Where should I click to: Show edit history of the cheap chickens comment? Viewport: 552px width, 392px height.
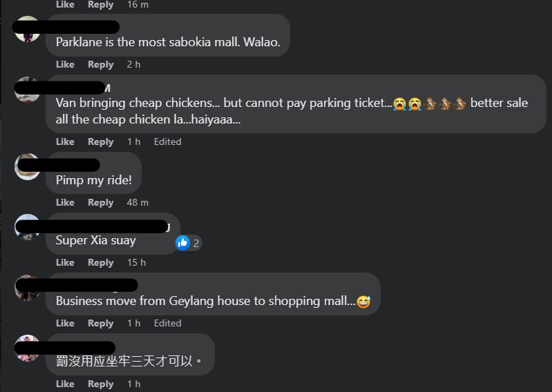[168, 141]
